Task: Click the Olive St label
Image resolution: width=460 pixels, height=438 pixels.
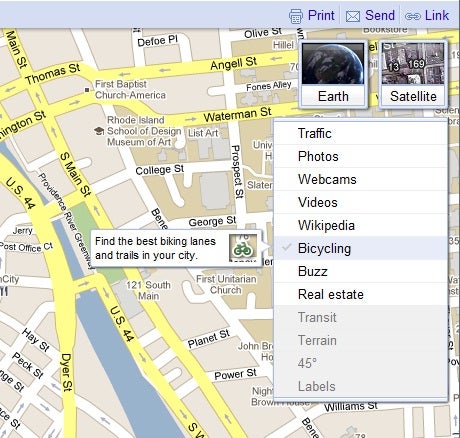Action: pyautogui.click(x=263, y=33)
